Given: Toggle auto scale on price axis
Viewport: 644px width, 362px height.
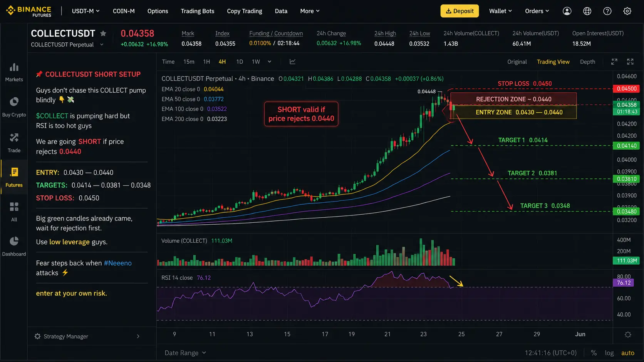Looking at the screenshot, I should (628, 353).
